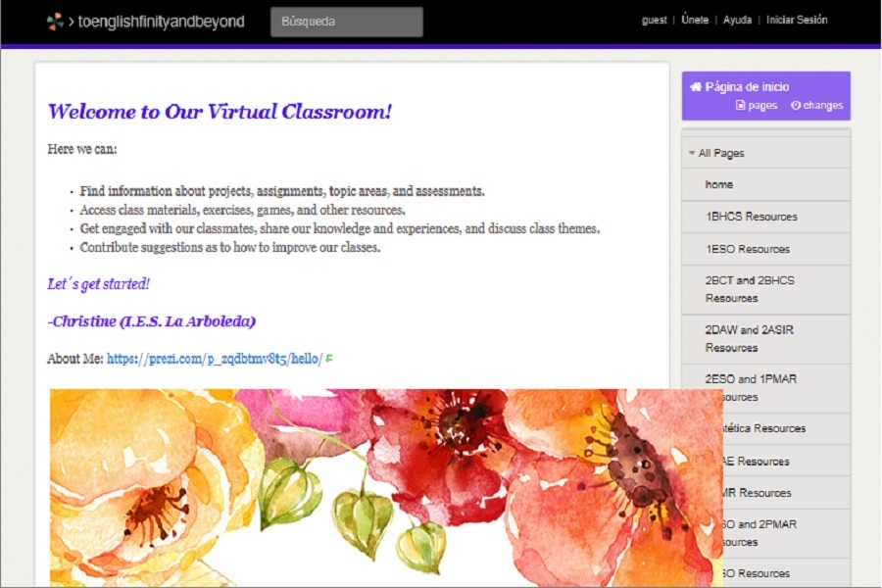Open the toenglishfinityandbeyond wiki title link

[x=161, y=22]
